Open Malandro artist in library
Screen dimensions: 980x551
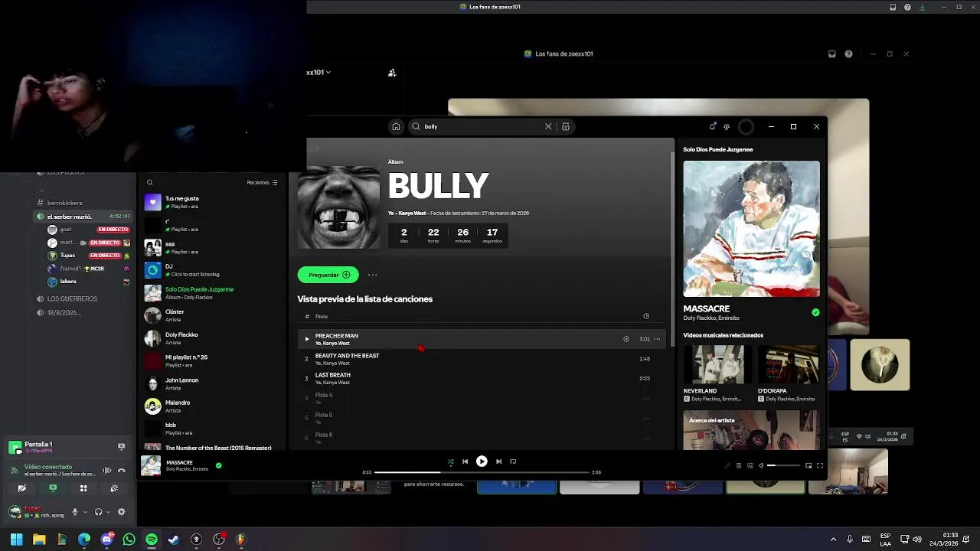pyautogui.click(x=211, y=406)
